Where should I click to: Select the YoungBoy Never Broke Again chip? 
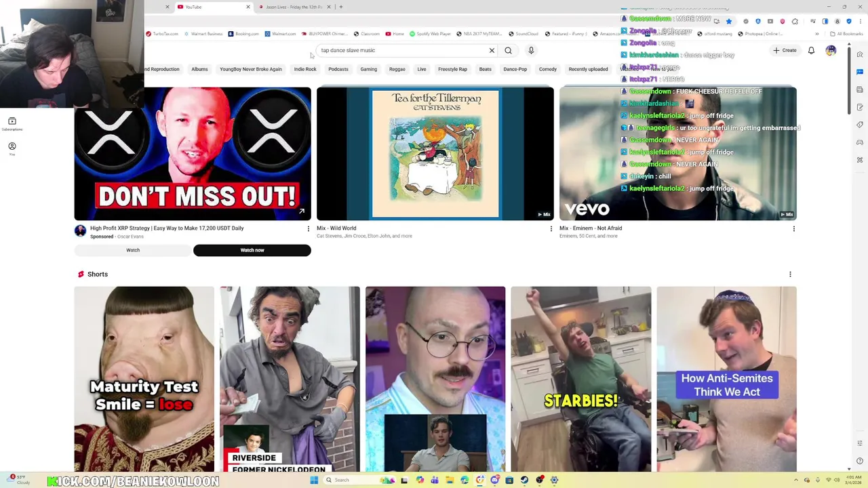[x=250, y=69]
